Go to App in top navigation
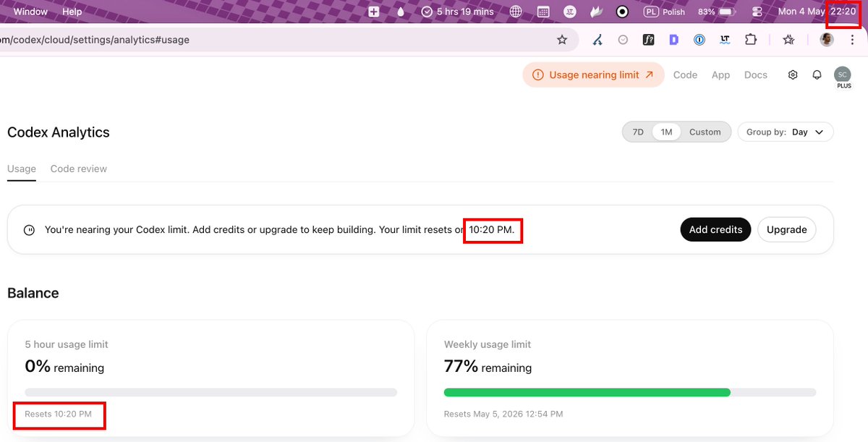Screen dimensions: 868x442 pos(720,75)
